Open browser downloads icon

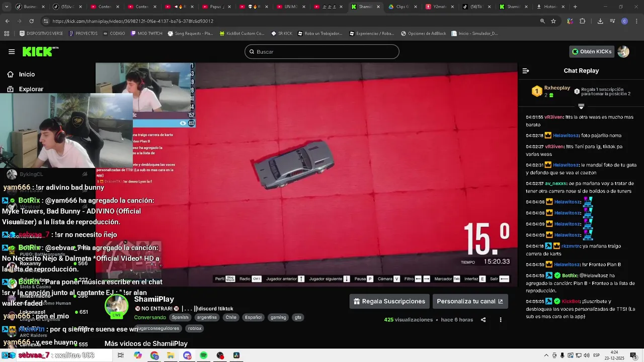600,21
